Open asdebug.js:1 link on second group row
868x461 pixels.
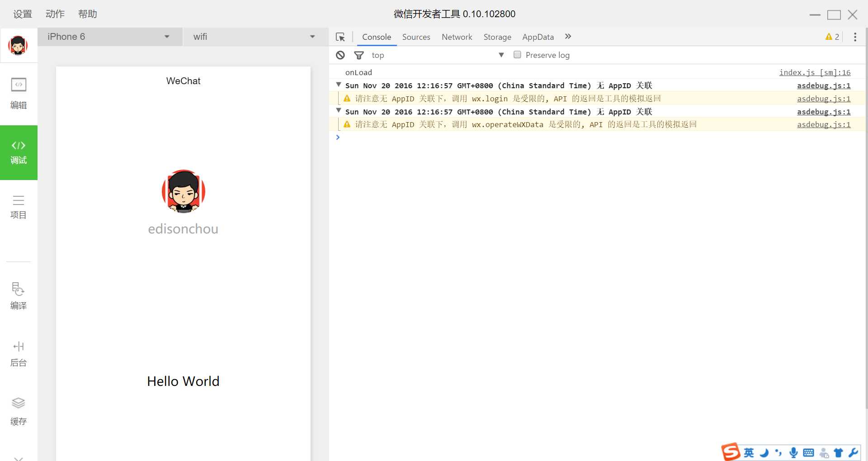click(824, 112)
